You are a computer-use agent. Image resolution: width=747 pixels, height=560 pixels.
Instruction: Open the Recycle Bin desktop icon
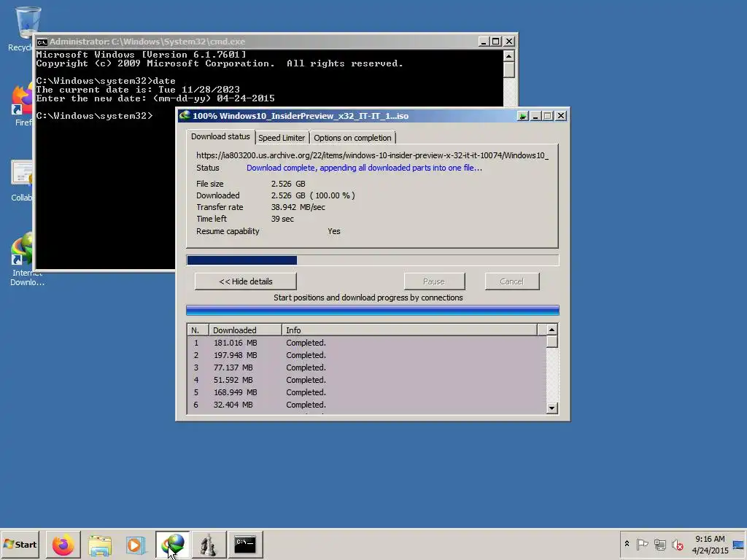21,28
